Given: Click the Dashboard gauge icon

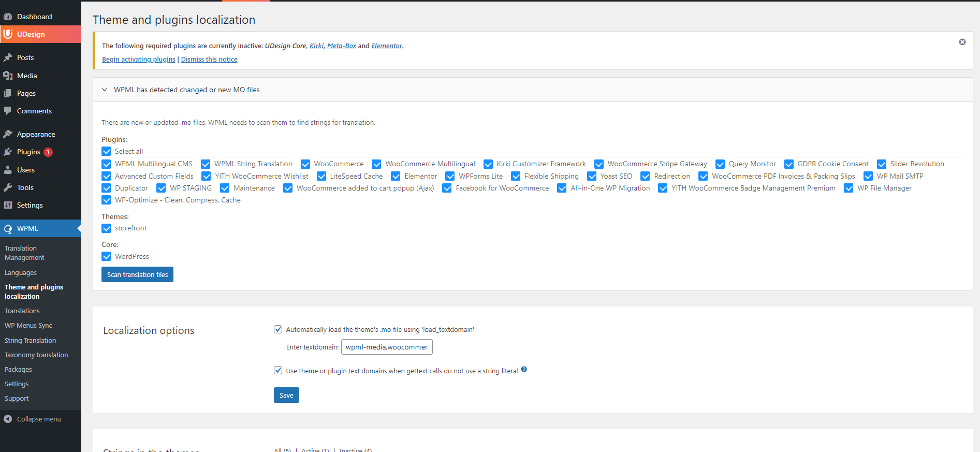Looking at the screenshot, I should (x=8, y=17).
